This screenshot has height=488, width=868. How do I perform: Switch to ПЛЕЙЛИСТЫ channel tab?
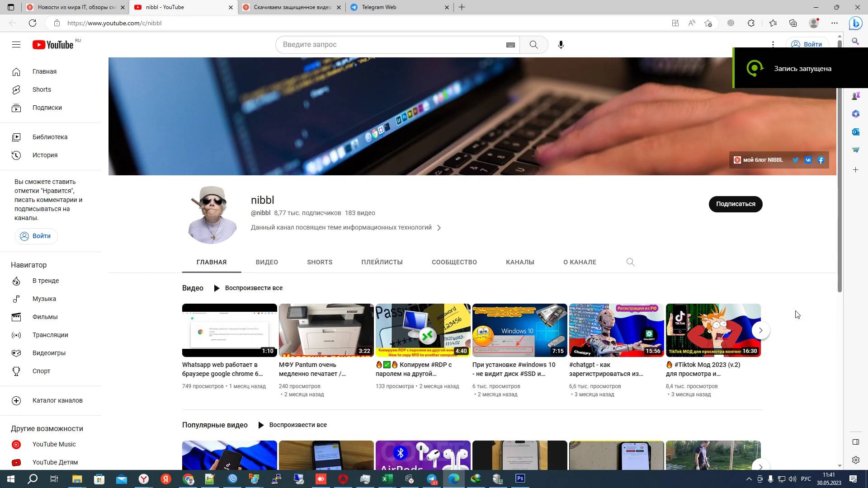(x=382, y=262)
